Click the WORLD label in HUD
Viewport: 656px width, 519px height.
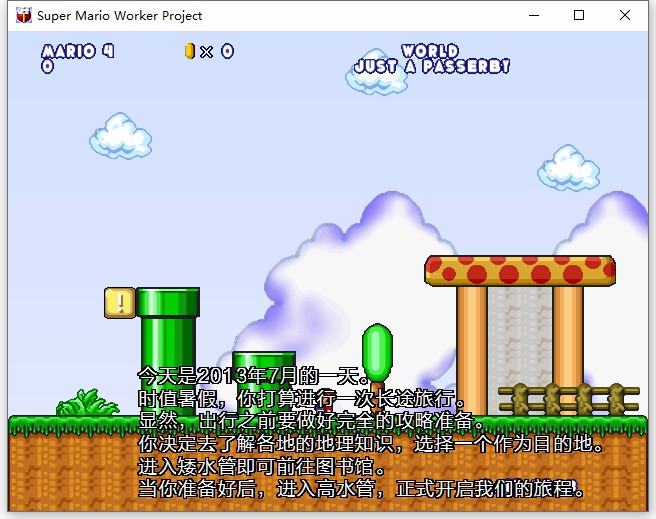click(x=430, y=51)
